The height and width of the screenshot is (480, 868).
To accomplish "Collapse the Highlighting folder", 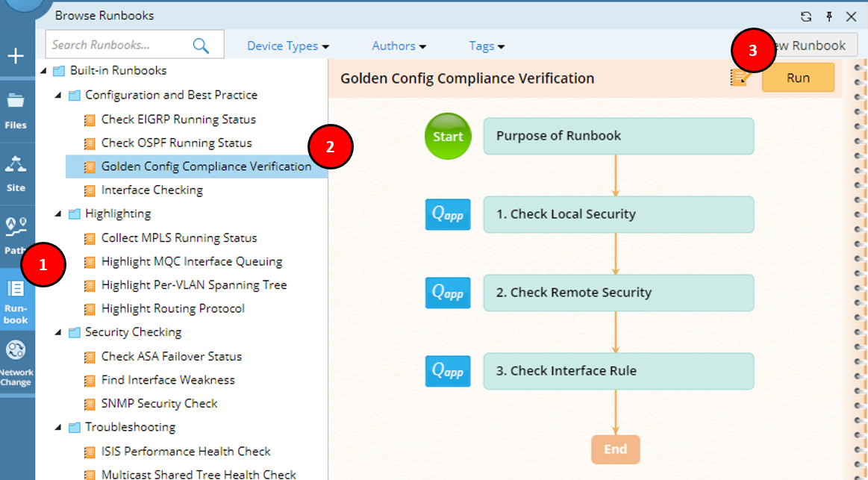I will click(59, 213).
